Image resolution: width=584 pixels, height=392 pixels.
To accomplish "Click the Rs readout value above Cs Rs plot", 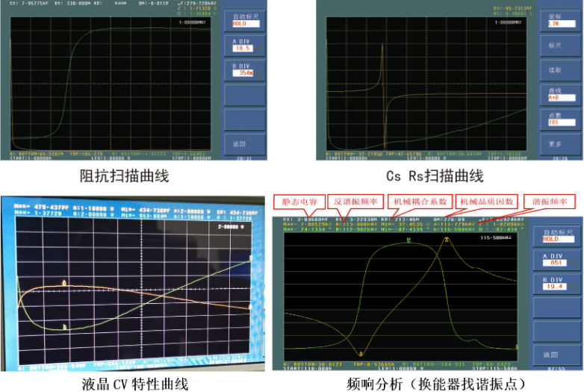I will click(x=513, y=13).
